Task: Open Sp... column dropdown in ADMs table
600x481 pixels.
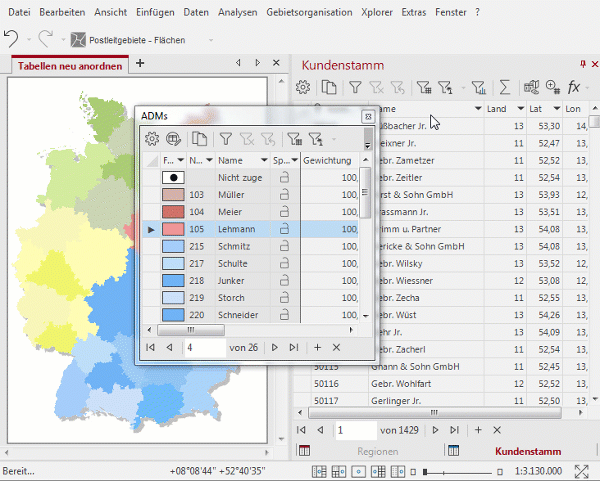Action: pyautogui.click(x=294, y=160)
